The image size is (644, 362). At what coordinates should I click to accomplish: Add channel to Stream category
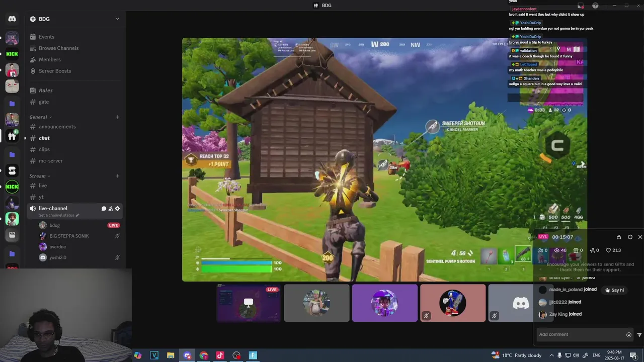point(117,176)
